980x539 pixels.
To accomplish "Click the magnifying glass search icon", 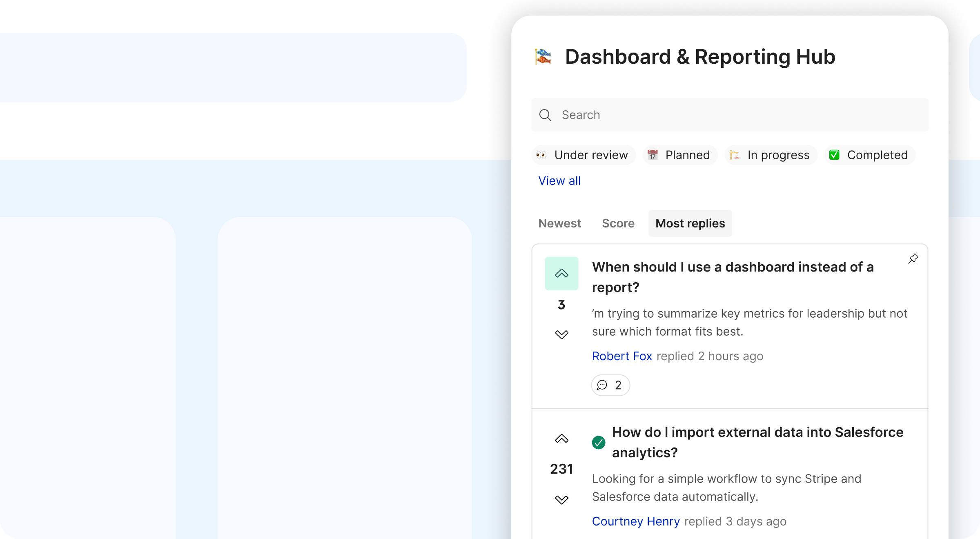I will tap(545, 115).
